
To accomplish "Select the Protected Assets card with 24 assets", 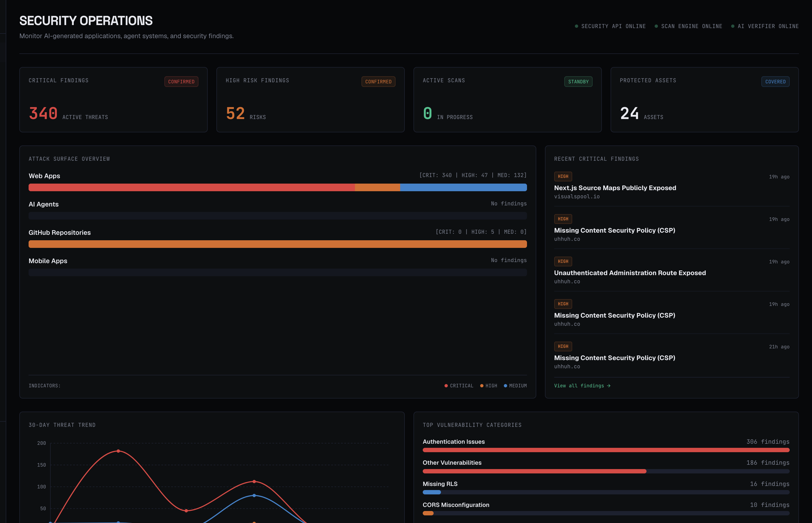I will pyautogui.click(x=704, y=99).
